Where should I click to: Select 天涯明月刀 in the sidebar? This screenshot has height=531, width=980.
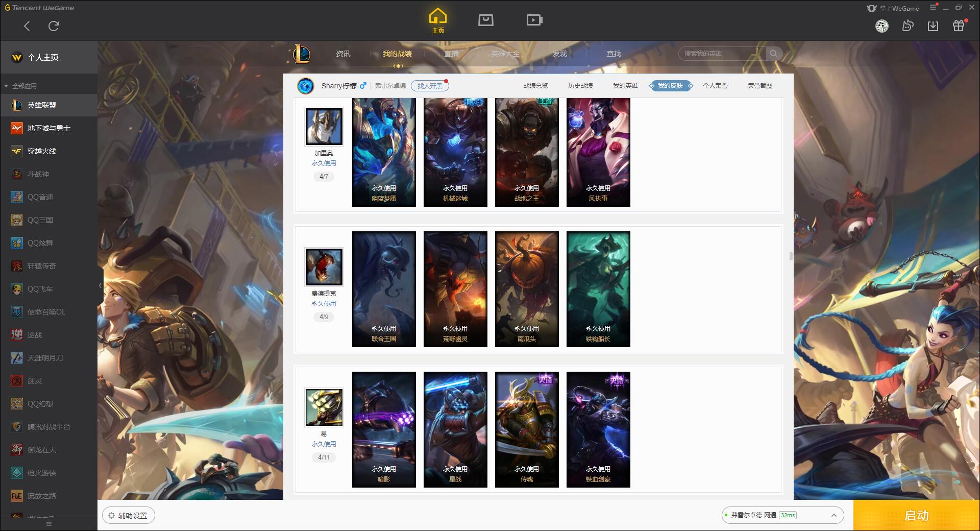(48, 358)
